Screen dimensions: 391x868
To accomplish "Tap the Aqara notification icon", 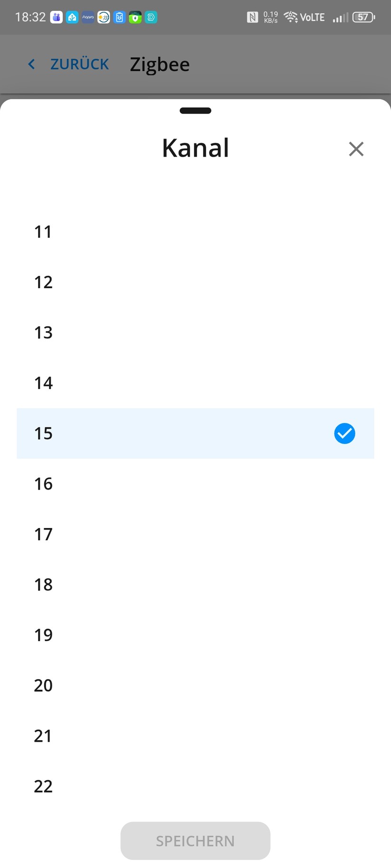I will (88, 18).
